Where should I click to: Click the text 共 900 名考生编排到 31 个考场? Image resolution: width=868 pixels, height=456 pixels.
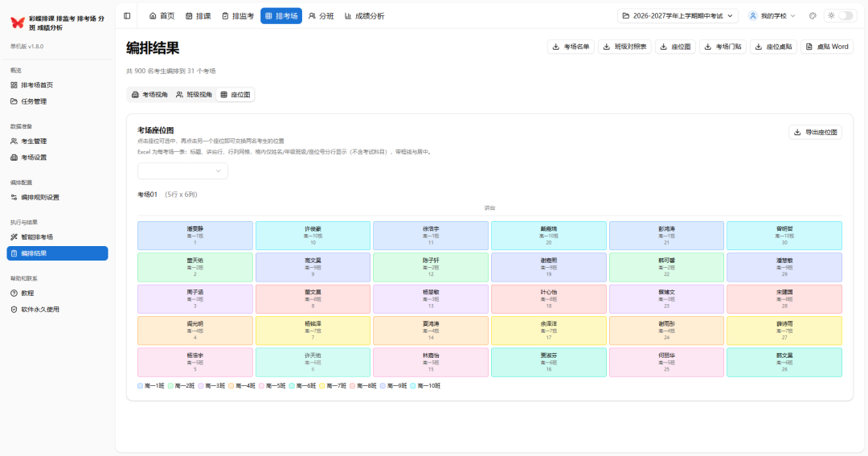(171, 71)
